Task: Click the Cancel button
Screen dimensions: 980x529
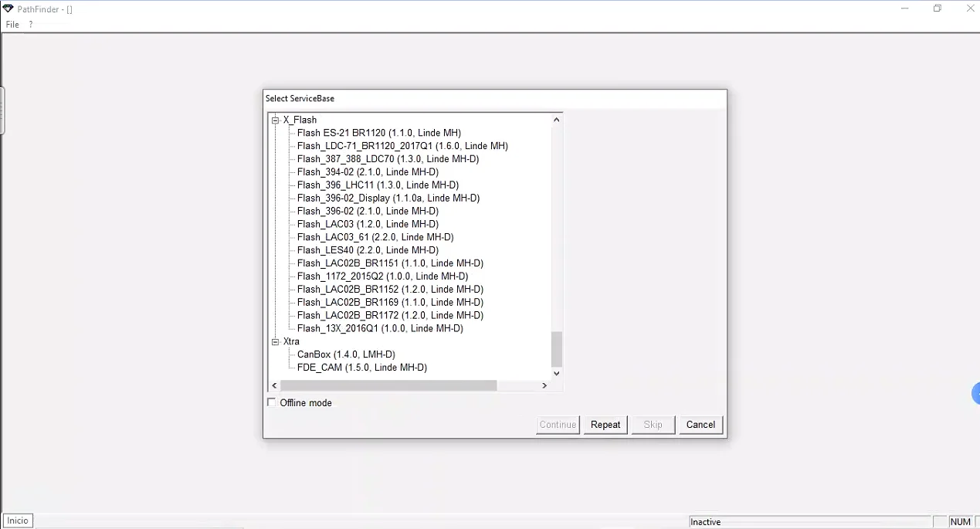Action: (x=700, y=425)
